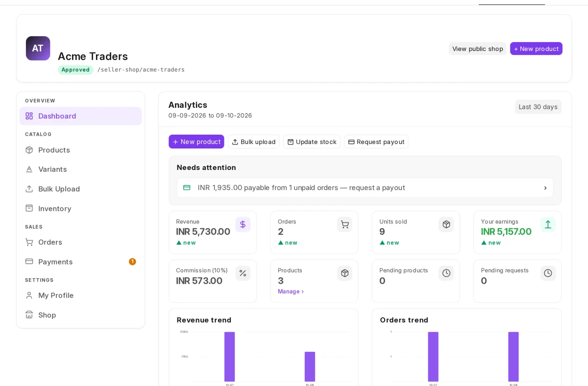Open Shop settings

[x=80, y=315]
